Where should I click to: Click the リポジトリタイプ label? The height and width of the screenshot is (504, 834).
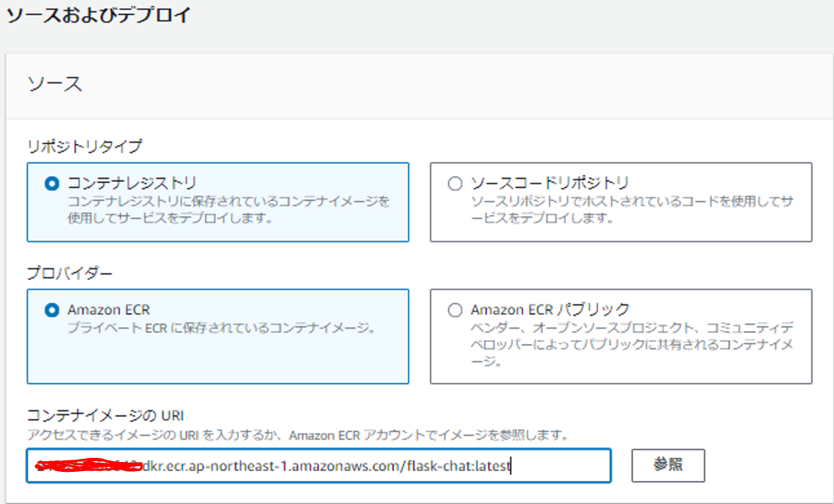click(85, 147)
